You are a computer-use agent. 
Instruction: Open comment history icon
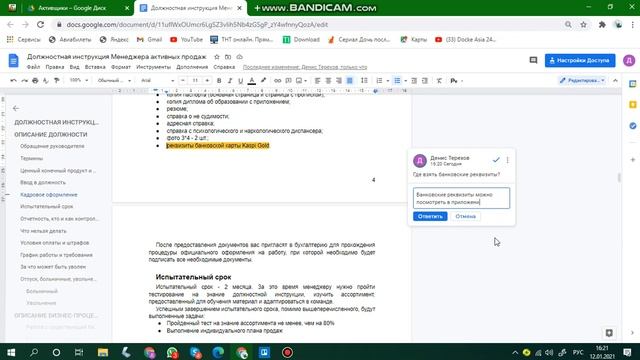[533, 60]
